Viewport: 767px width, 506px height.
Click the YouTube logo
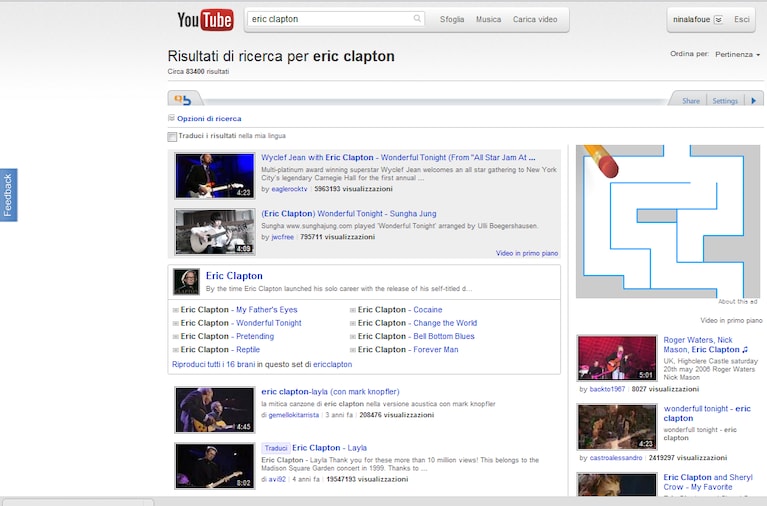point(205,20)
